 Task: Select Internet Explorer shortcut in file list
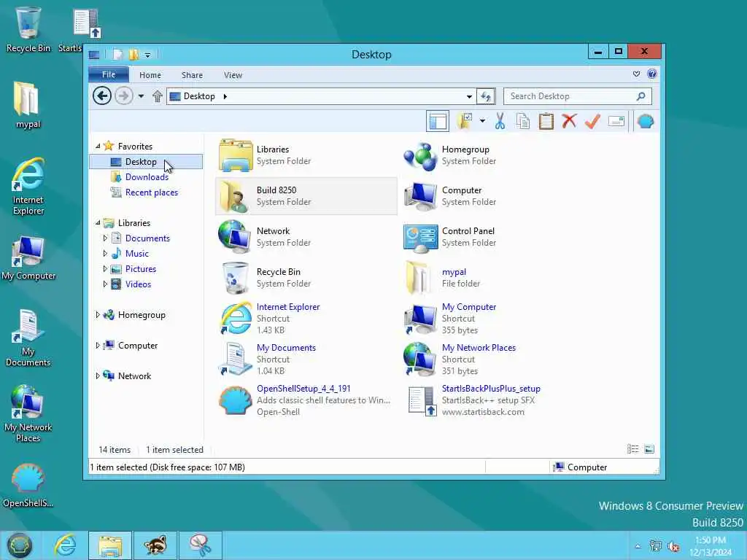(306, 319)
